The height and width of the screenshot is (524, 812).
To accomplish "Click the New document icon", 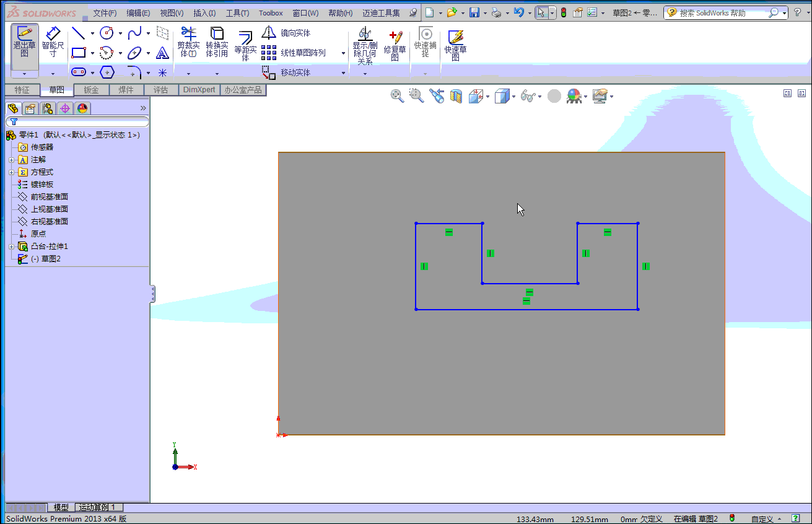I will (429, 12).
